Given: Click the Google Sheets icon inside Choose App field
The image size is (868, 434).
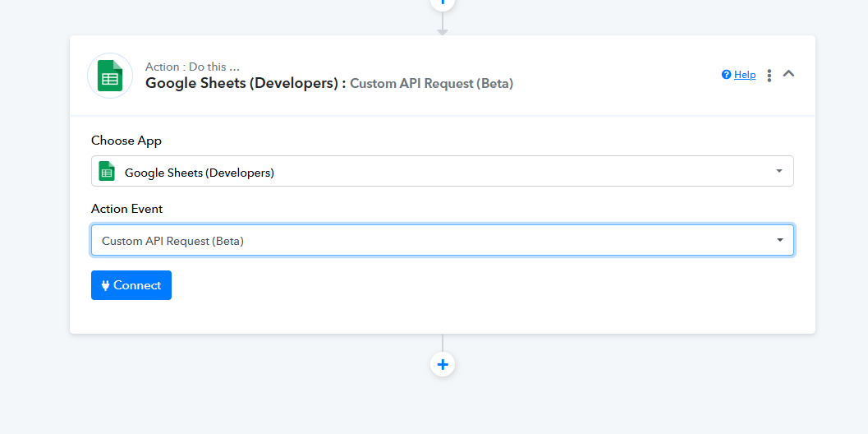Looking at the screenshot, I should click(x=107, y=171).
